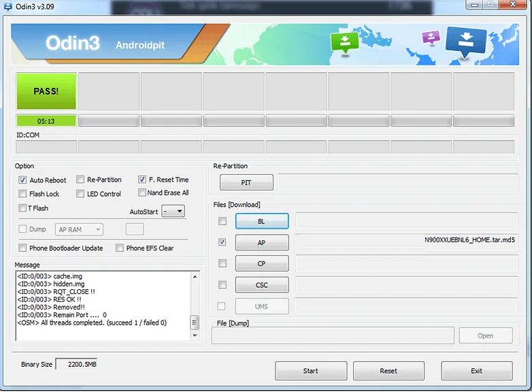Click the BL file button
Image resolution: width=532 pixels, height=392 pixels.
(x=262, y=221)
